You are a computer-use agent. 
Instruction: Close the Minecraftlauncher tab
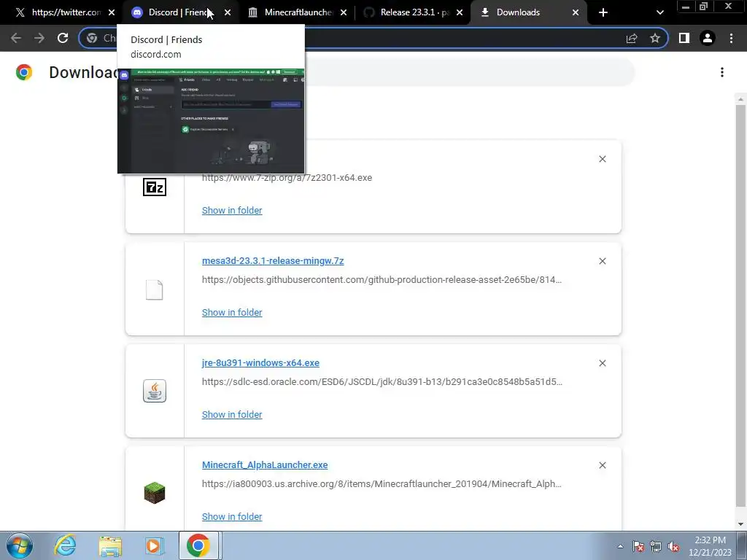coord(344,12)
